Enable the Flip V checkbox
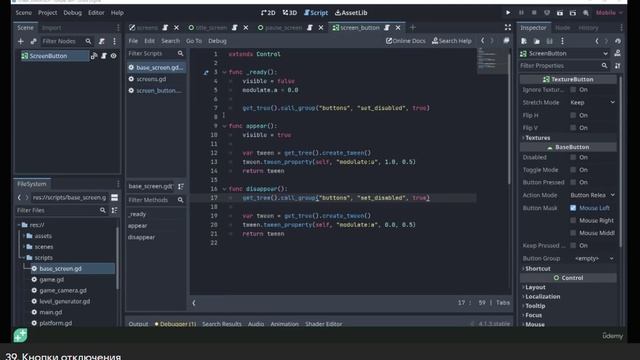The width and height of the screenshot is (640, 360). tap(573, 128)
